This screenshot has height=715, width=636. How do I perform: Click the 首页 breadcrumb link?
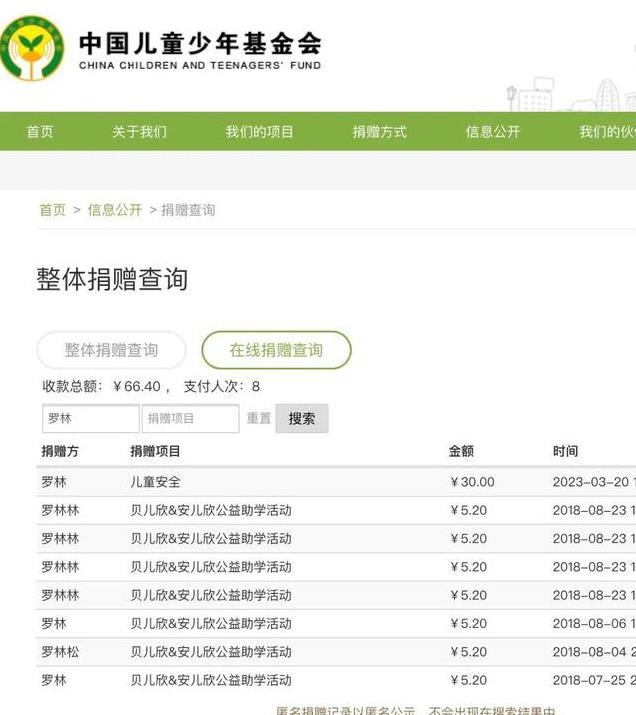point(53,210)
